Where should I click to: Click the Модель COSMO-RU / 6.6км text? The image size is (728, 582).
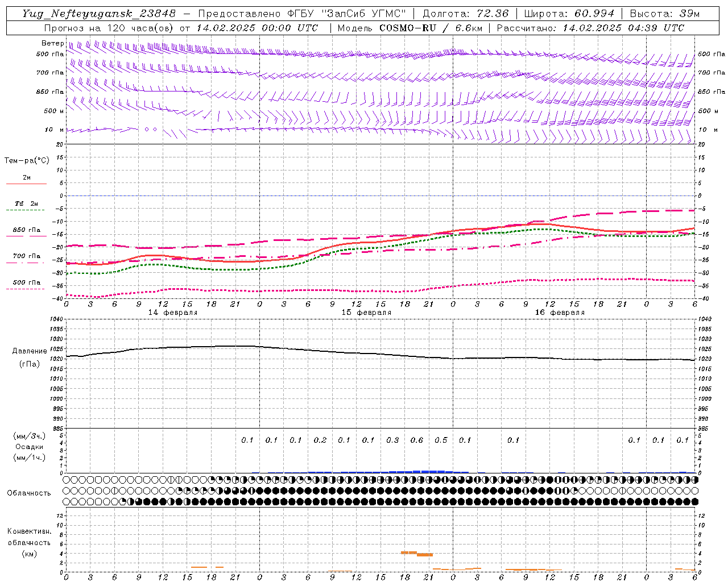(x=409, y=28)
